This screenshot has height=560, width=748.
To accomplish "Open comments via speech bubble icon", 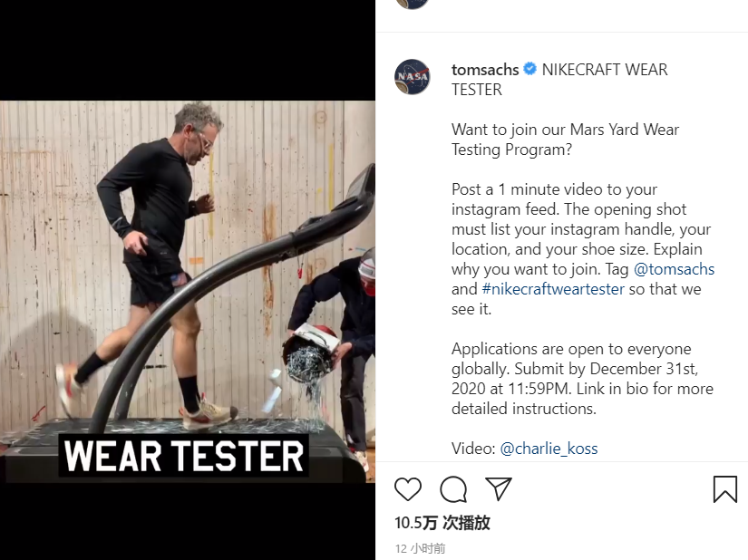I will point(453,489).
